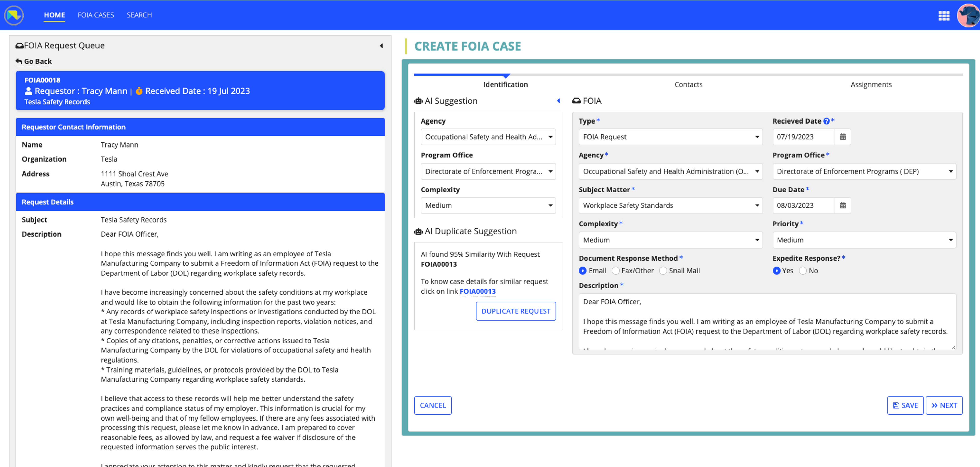980x467 pixels.
Task: Click the organization value 'Tesla'
Action: 109,159
